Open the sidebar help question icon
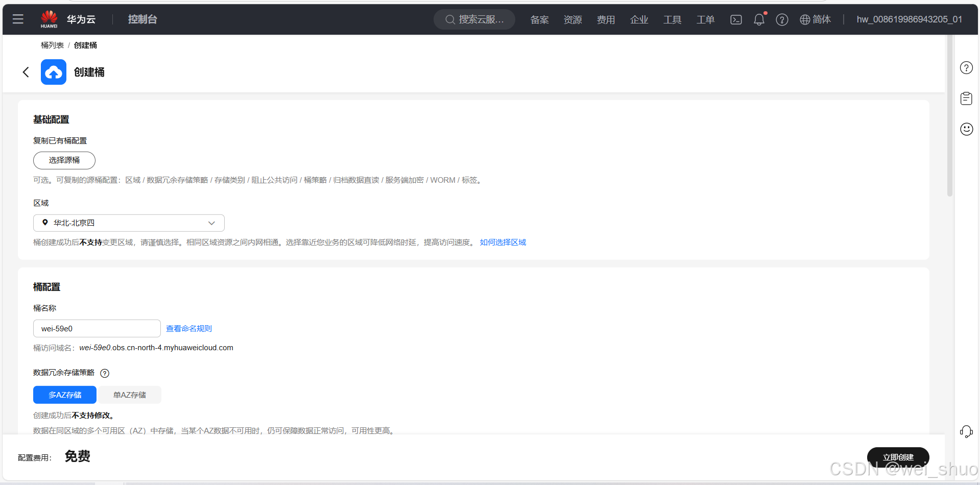 point(966,68)
